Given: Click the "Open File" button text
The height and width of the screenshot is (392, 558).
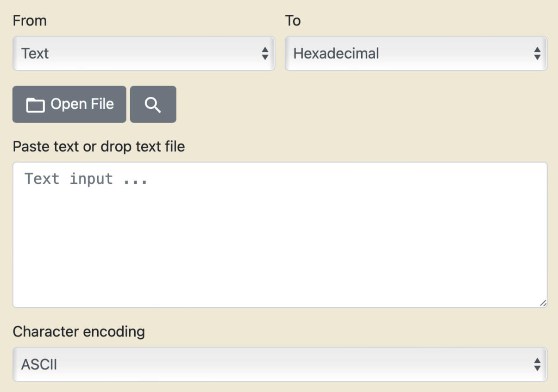Looking at the screenshot, I should 82,104.
